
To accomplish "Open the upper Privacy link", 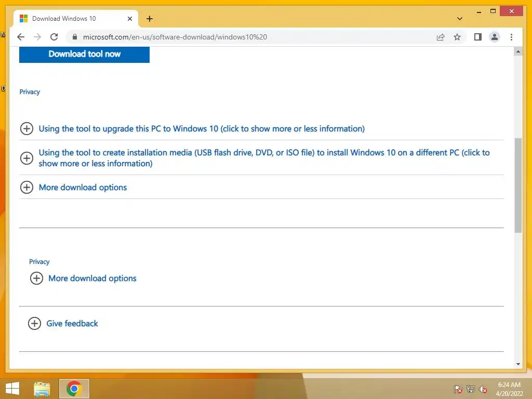I will (x=30, y=92).
